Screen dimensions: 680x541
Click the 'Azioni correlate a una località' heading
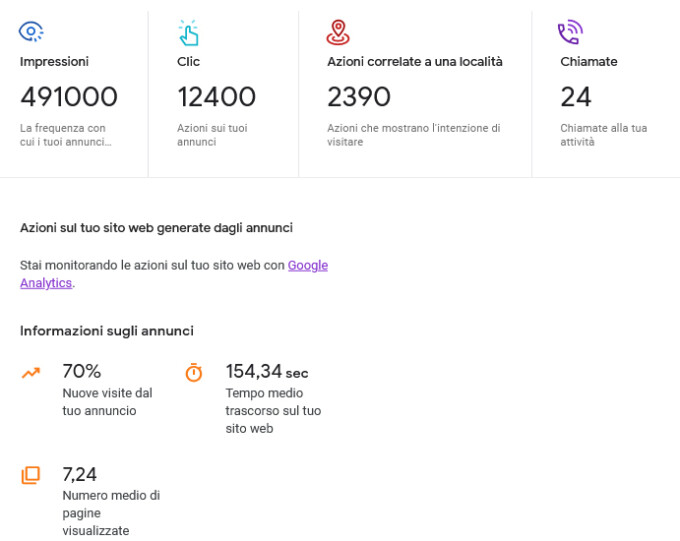(x=415, y=62)
